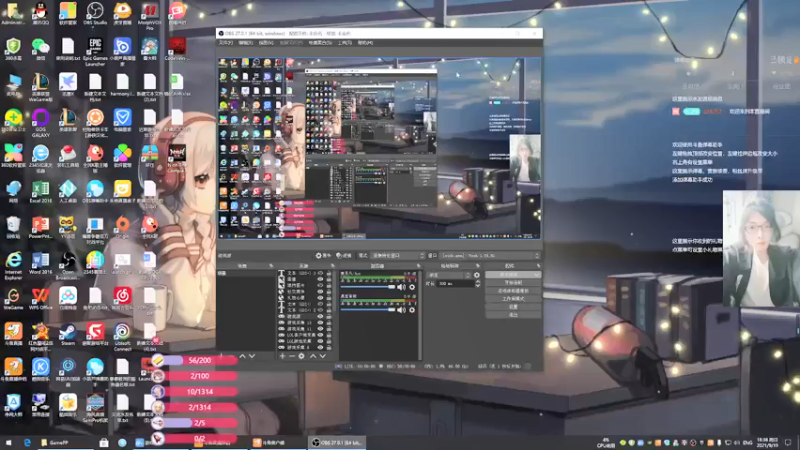Viewport: 800px width, 450px height.
Task: Open WPS Office desktop shortcut
Action: [x=40, y=299]
